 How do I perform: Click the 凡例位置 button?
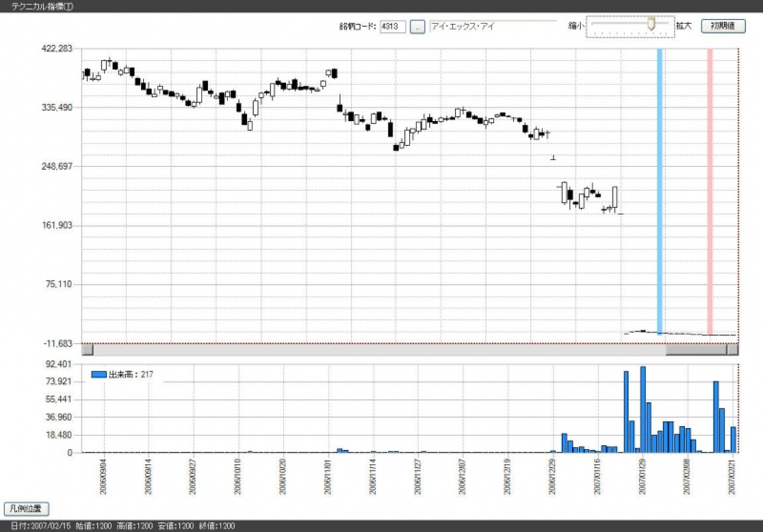pyautogui.click(x=26, y=508)
